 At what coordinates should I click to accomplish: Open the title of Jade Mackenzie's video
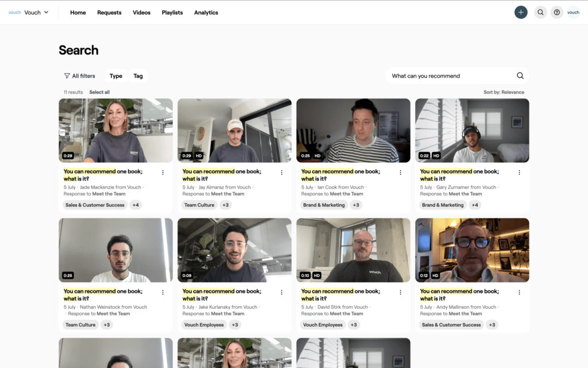[x=103, y=175]
